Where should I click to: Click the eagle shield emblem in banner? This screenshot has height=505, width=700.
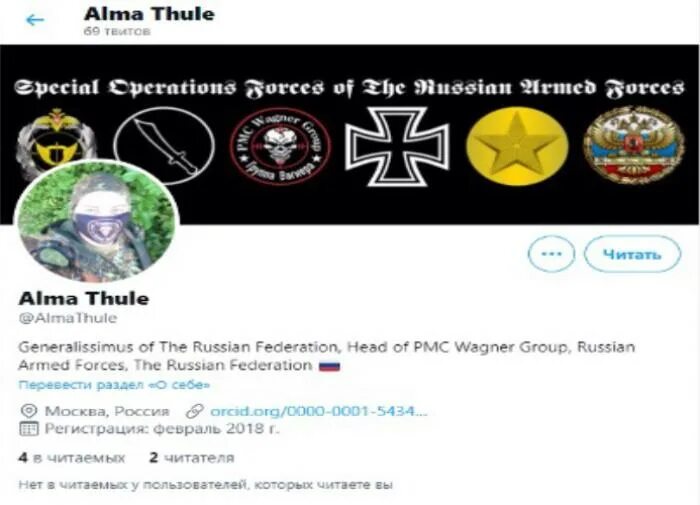(x=56, y=136)
